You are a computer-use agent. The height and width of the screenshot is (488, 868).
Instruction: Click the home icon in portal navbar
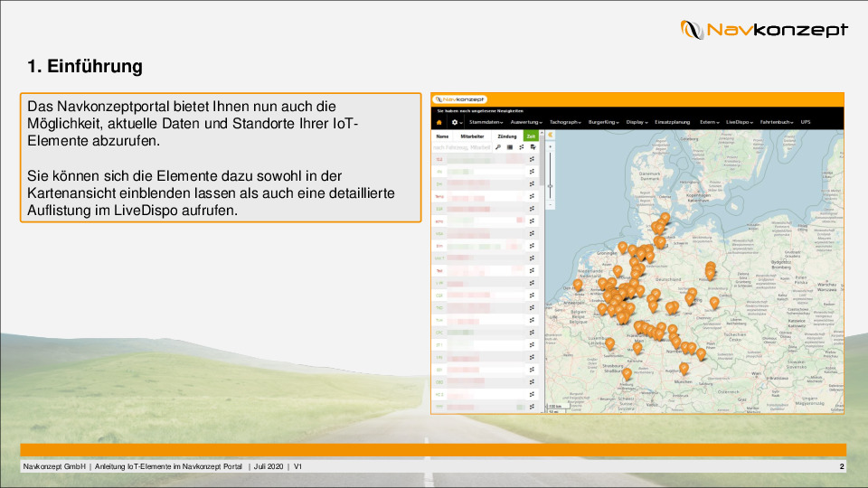(x=439, y=122)
